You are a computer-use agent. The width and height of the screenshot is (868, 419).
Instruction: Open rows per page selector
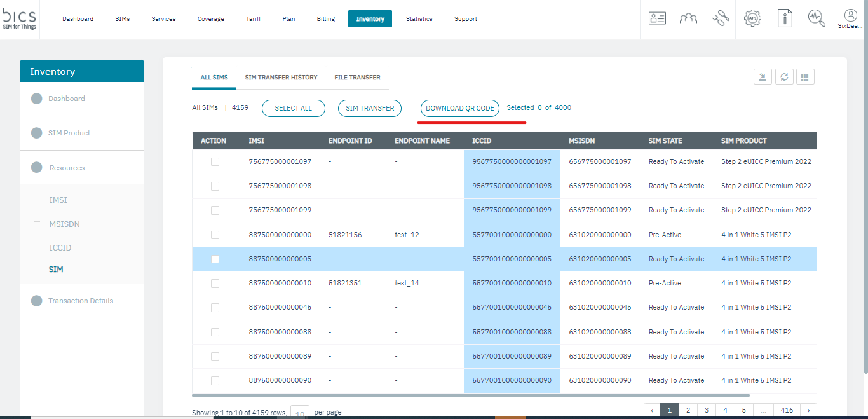(300, 413)
